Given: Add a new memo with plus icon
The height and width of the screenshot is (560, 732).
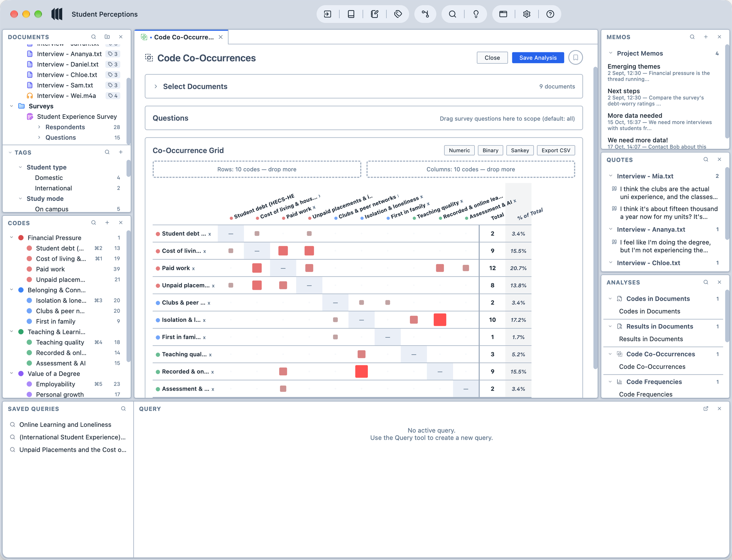Looking at the screenshot, I should (x=706, y=37).
